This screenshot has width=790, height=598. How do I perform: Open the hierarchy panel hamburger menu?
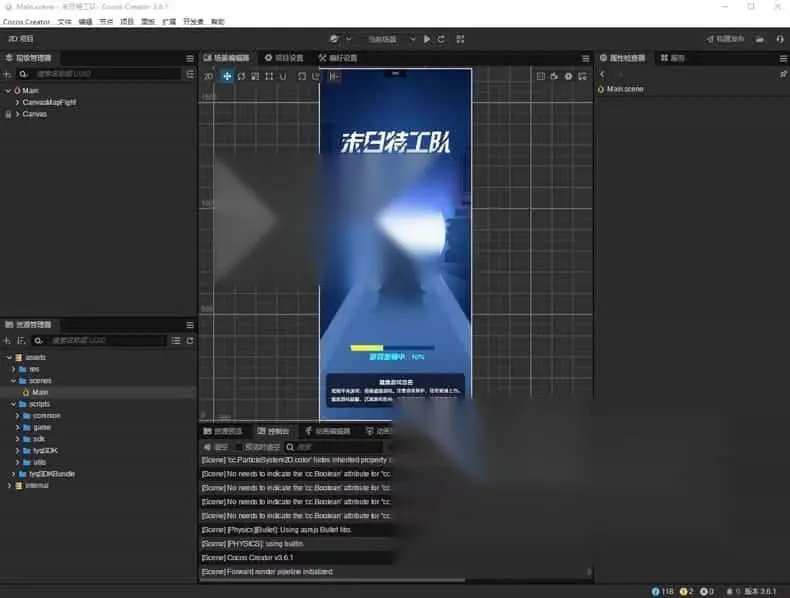tap(190, 58)
